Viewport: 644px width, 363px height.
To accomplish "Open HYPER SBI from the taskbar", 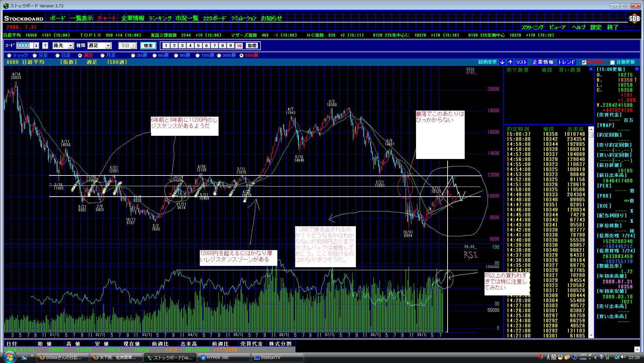I will coord(224,357).
